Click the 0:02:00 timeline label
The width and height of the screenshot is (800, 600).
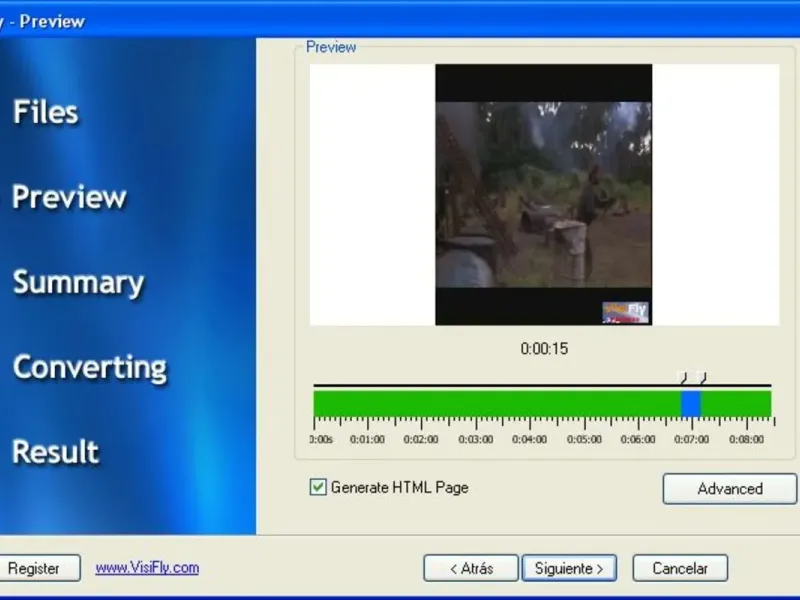pos(421,439)
